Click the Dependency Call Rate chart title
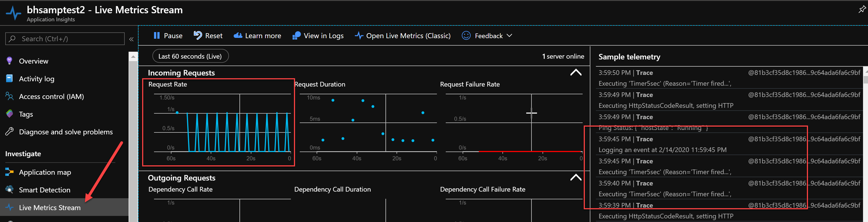Viewport: 868px width, 222px height. [180, 189]
